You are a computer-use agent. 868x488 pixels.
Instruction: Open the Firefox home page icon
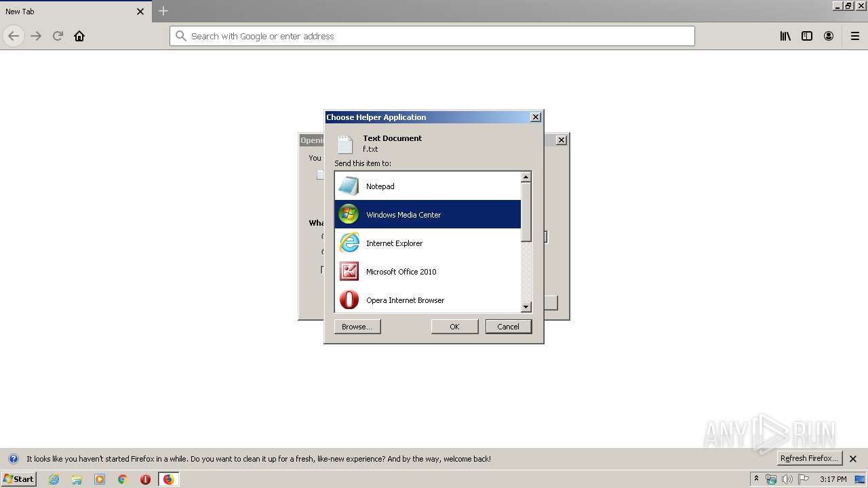pos(79,36)
